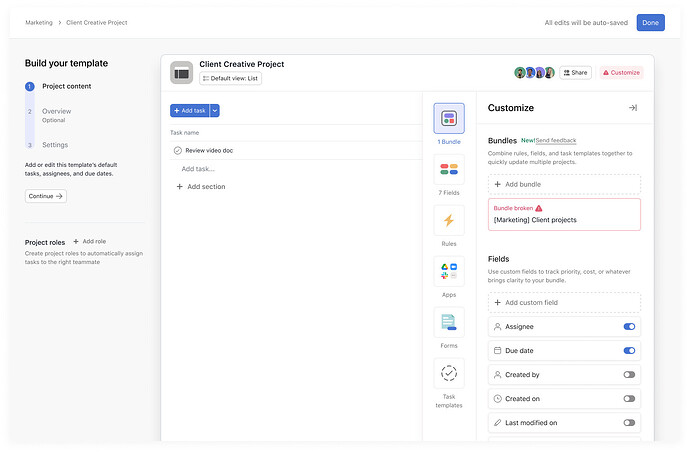690x452 pixels.
Task: Open the 7 Fields panel icon
Action: click(449, 169)
